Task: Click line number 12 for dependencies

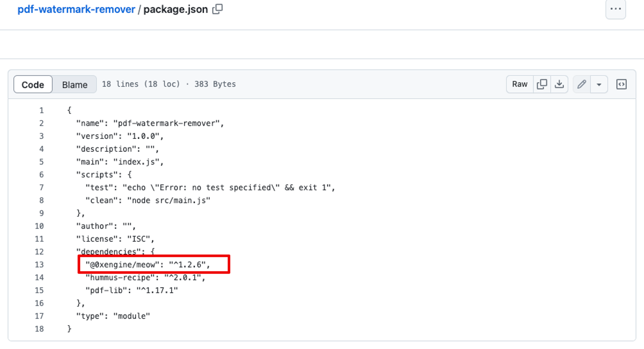Action: (x=39, y=252)
